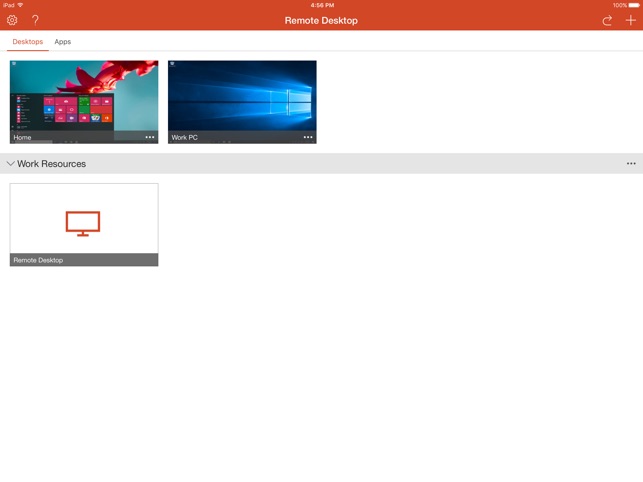Tap the Remote Desktop tile label

38,260
